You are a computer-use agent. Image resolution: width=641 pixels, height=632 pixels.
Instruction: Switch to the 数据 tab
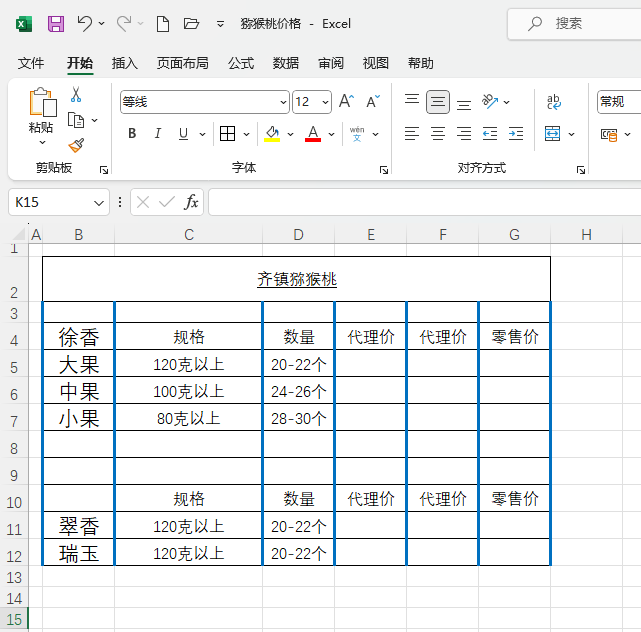point(286,63)
